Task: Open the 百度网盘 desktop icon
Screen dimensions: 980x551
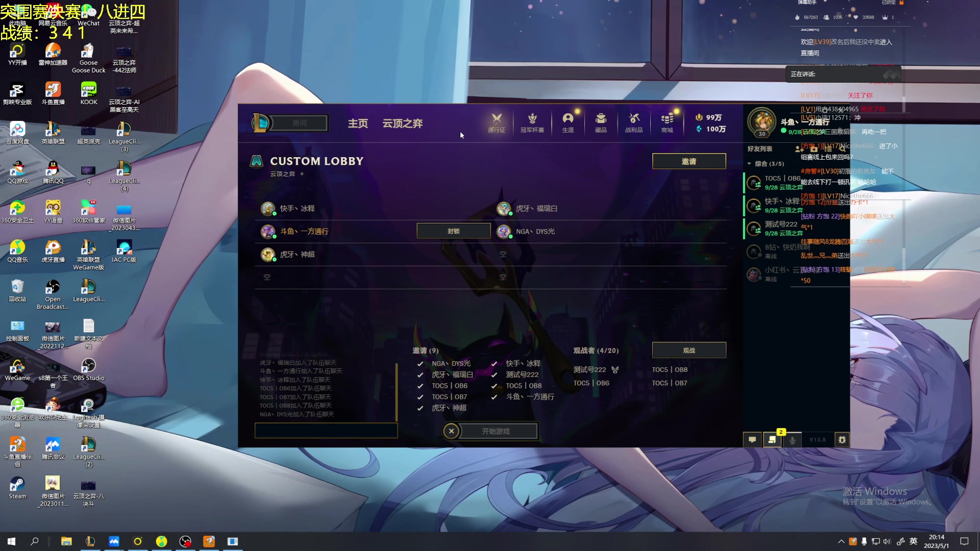Action: [17, 133]
